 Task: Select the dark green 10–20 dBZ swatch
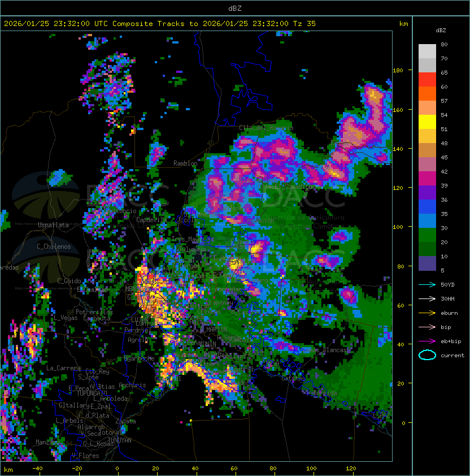pos(427,249)
